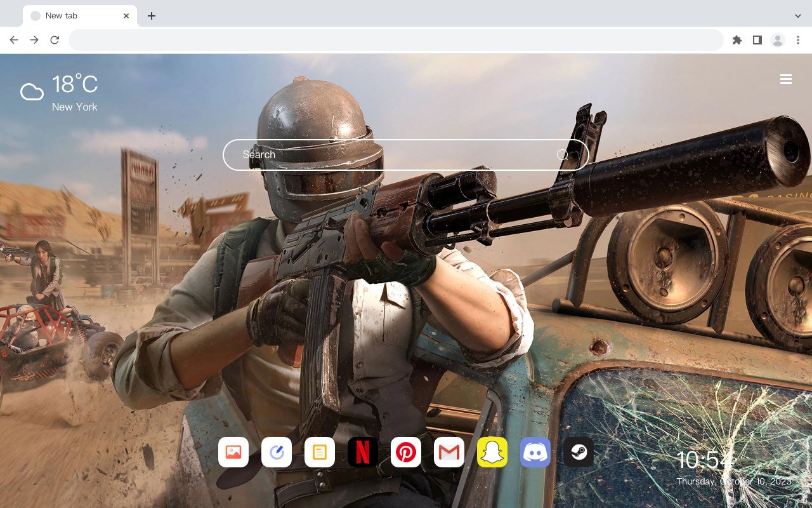812x508 pixels.
Task: Open the Netflix shortcut
Action: pyautogui.click(x=363, y=452)
